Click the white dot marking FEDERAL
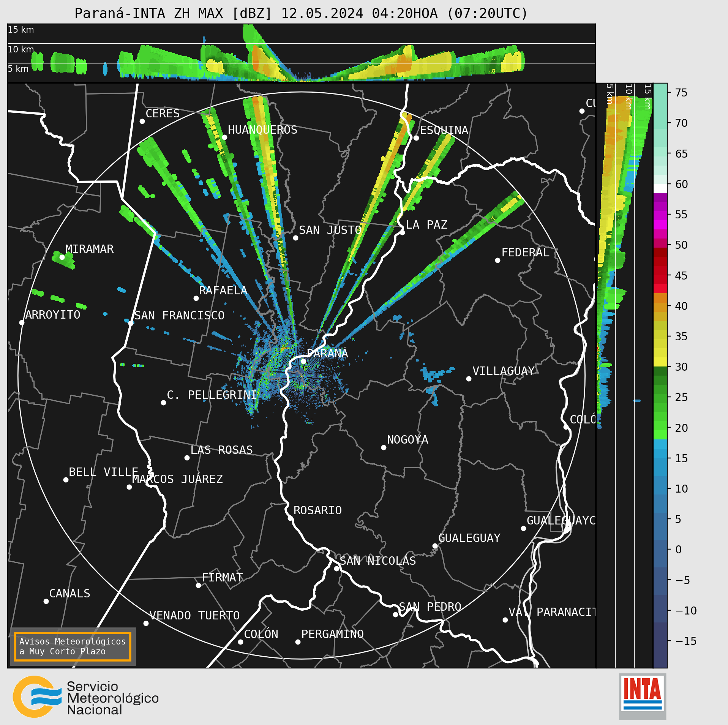The width and height of the screenshot is (728, 725). click(x=497, y=260)
